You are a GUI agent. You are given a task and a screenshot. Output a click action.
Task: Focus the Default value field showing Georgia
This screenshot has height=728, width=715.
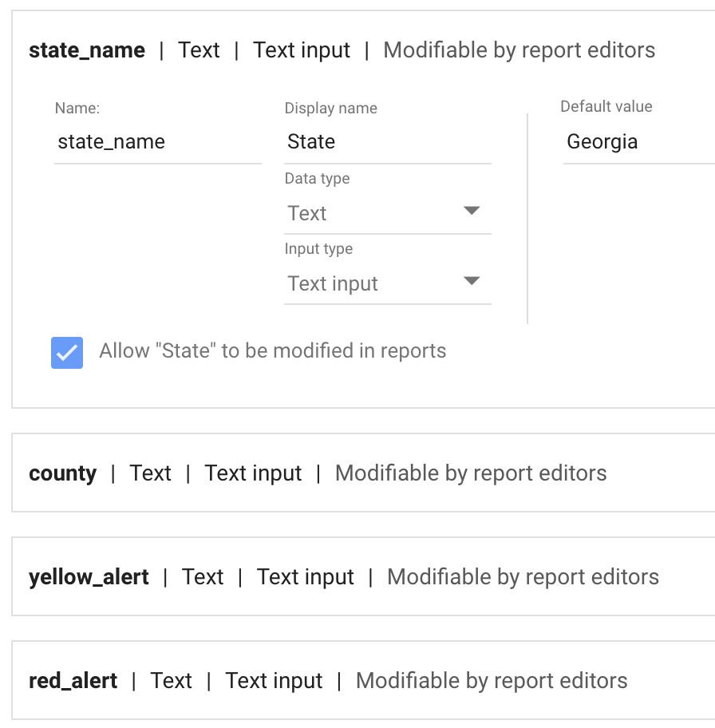coord(638,143)
